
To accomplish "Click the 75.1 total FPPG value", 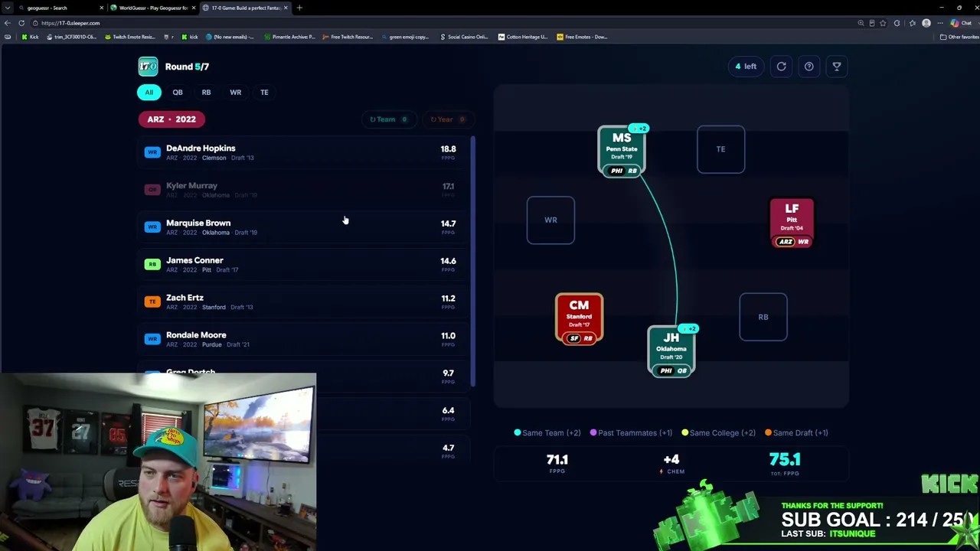I will (785, 459).
